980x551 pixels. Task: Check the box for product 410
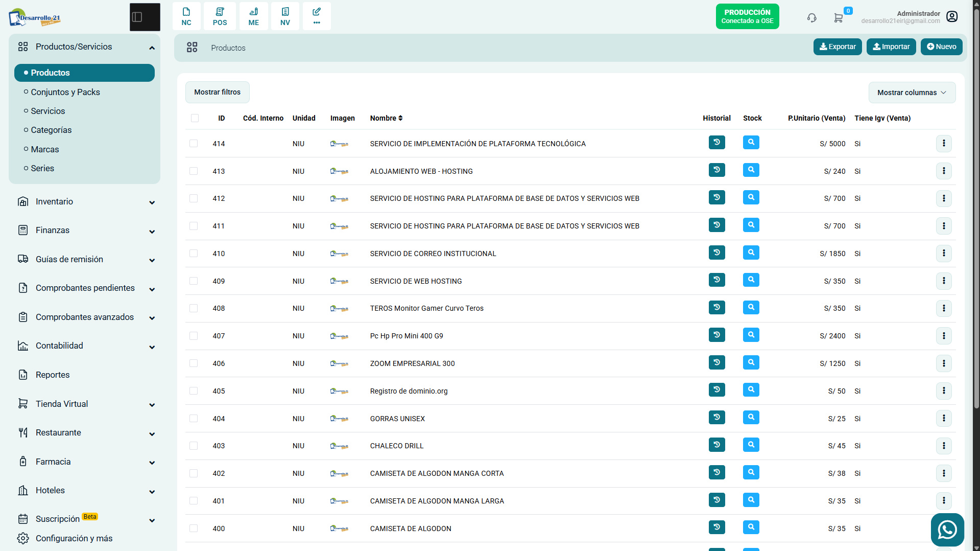(194, 254)
